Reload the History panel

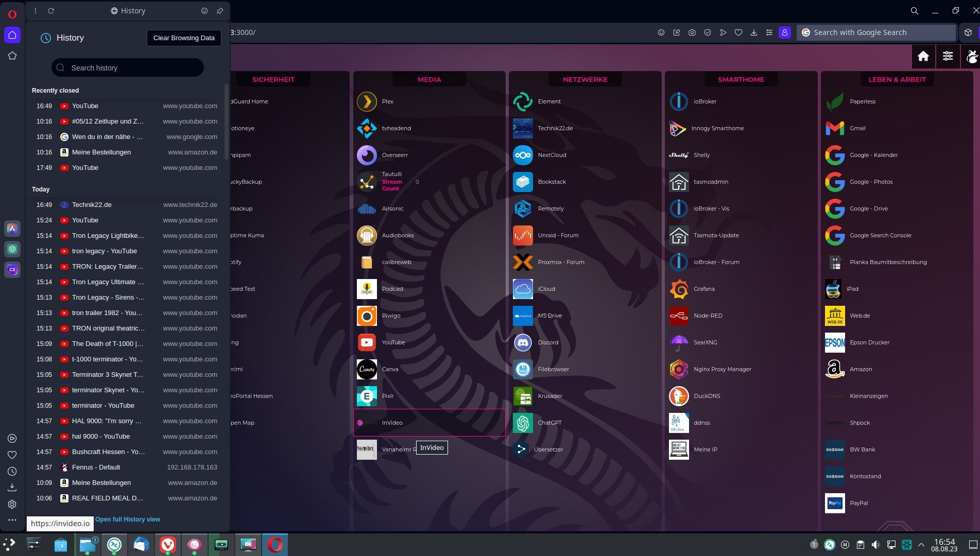[x=51, y=11]
